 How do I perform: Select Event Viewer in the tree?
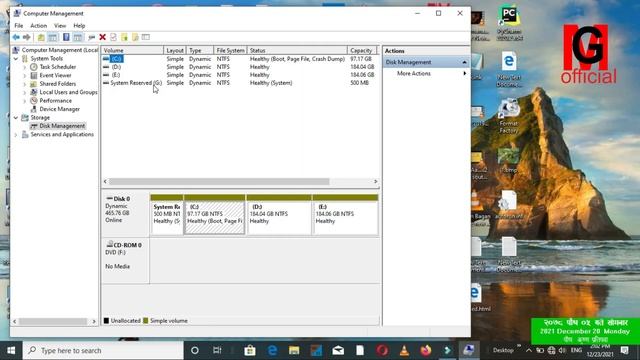[x=55, y=76]
